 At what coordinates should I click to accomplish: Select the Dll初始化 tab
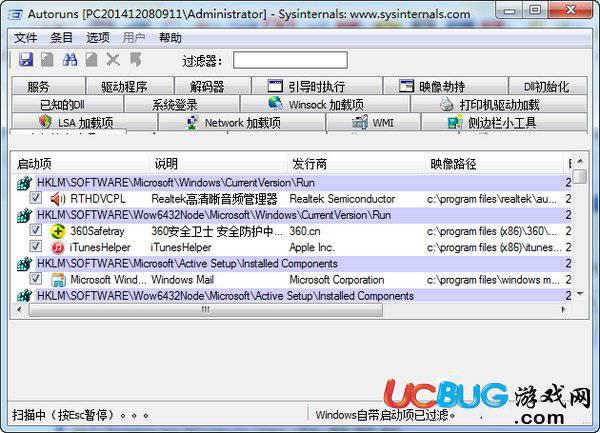pos(548,86)
